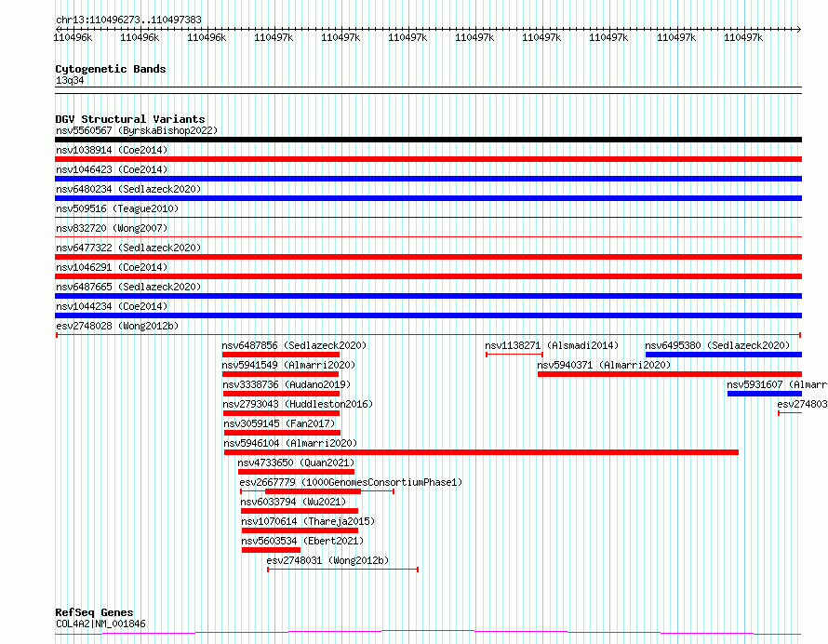Click the Cytogenetic Bands track title
Image resolution: width=828 pixels, height=644 pixels.
111,69
